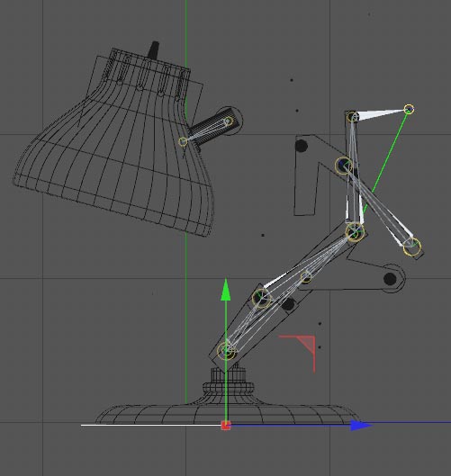Select the joint circle where the lower arm meets the base
Screen dimensions: 451x476
tap(227, 351)
